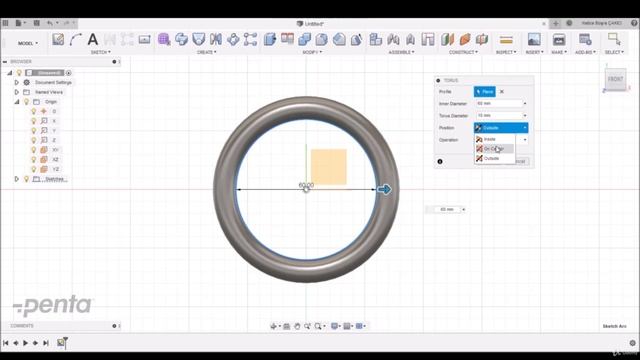Click the Torus dialog info button

coord(440,162)
